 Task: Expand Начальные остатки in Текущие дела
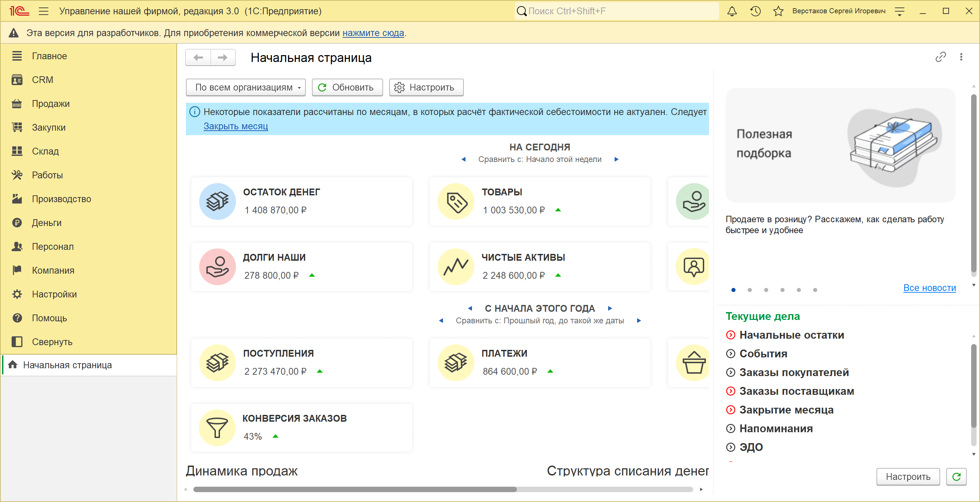click(x=730, y=335)
